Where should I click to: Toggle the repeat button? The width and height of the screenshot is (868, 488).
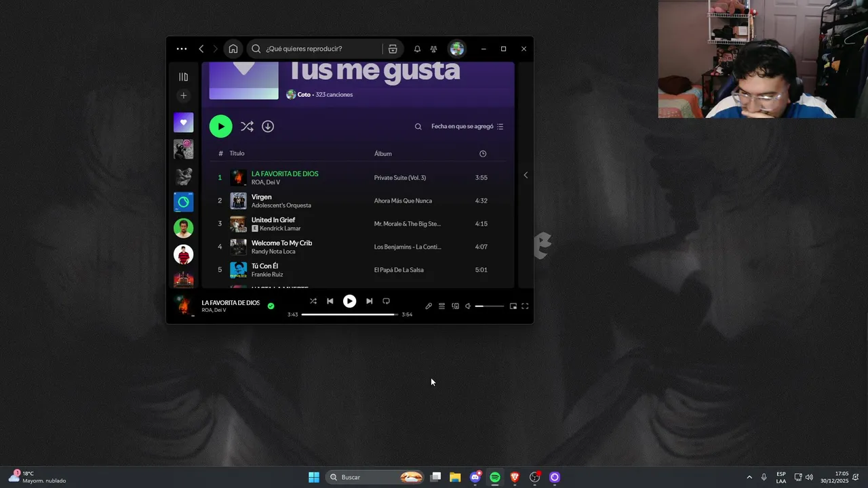click(386, 301)
